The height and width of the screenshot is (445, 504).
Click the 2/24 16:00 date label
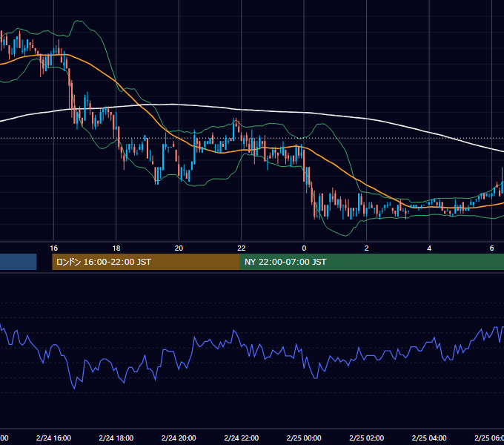pos(53,438)
